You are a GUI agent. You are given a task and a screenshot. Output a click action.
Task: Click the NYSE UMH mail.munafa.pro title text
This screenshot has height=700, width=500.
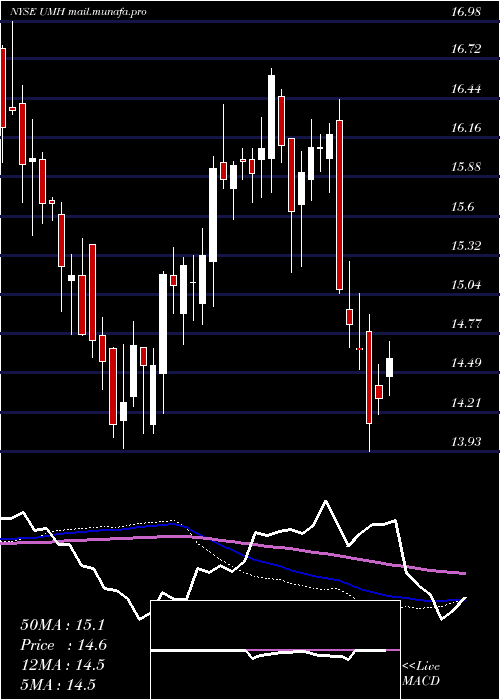click(x=79, y=12)
